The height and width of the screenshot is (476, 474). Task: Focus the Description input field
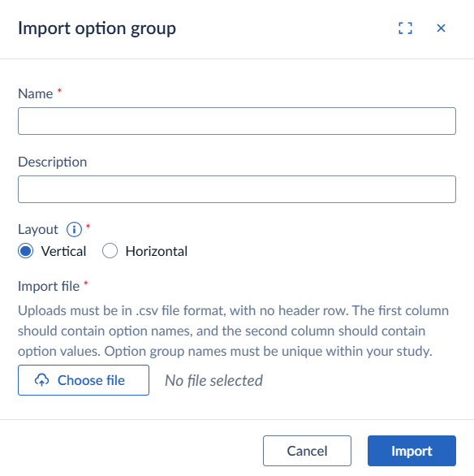pos(237,189)
